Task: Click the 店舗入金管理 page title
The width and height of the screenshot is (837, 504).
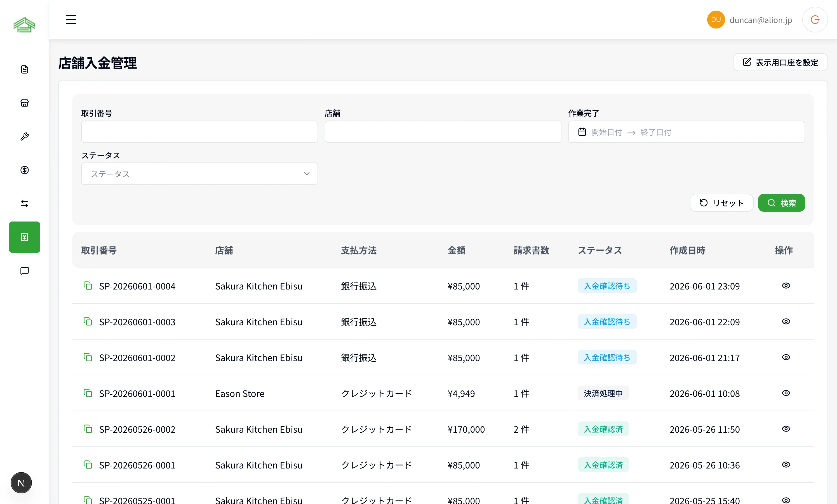Action: 97,63
